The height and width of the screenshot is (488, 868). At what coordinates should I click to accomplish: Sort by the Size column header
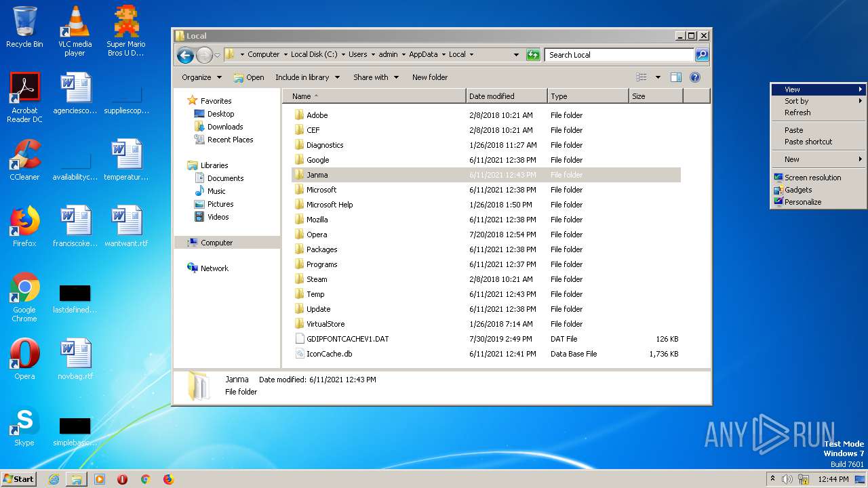click(x=656, y=96)
